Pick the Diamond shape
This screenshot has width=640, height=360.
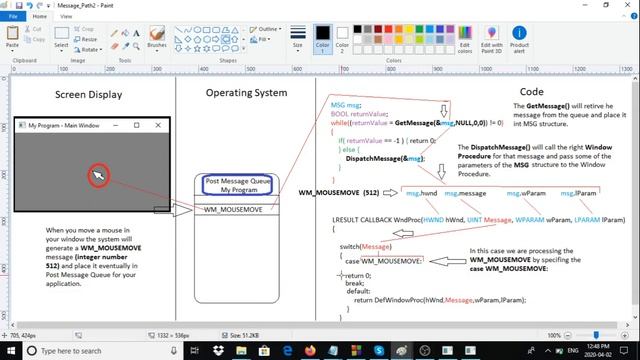point(188,39)
